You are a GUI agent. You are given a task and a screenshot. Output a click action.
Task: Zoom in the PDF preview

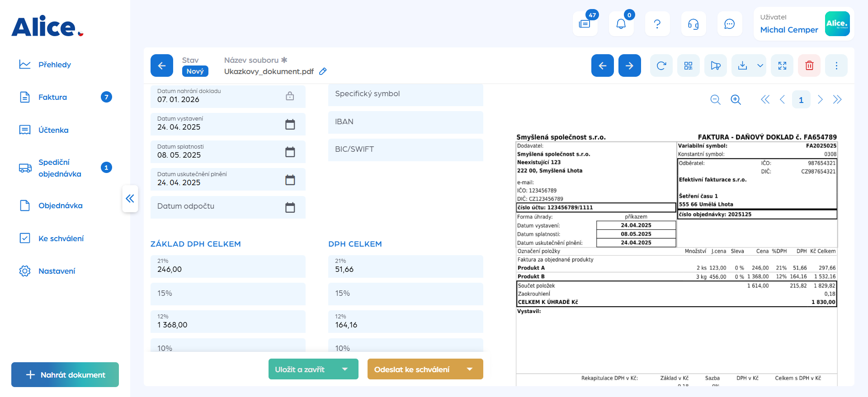[x=736, y=100]
